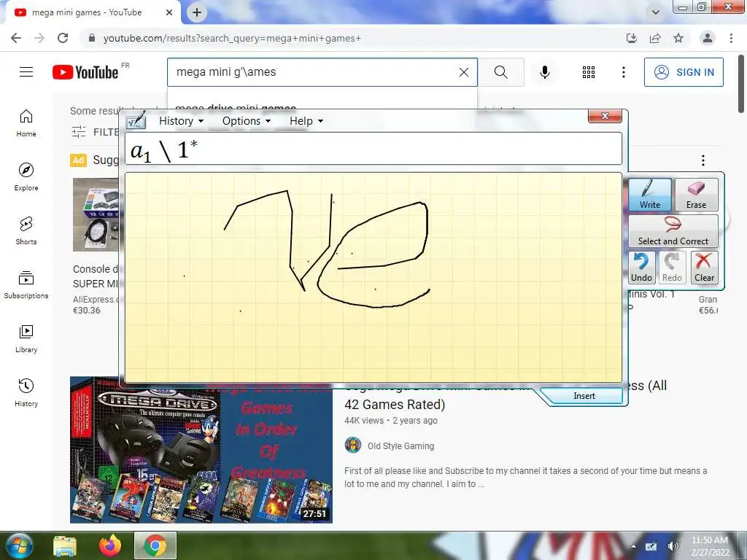Click the Math Input Panel app icon
This screenshot has width=747, height=560.
tap(136, 120)
